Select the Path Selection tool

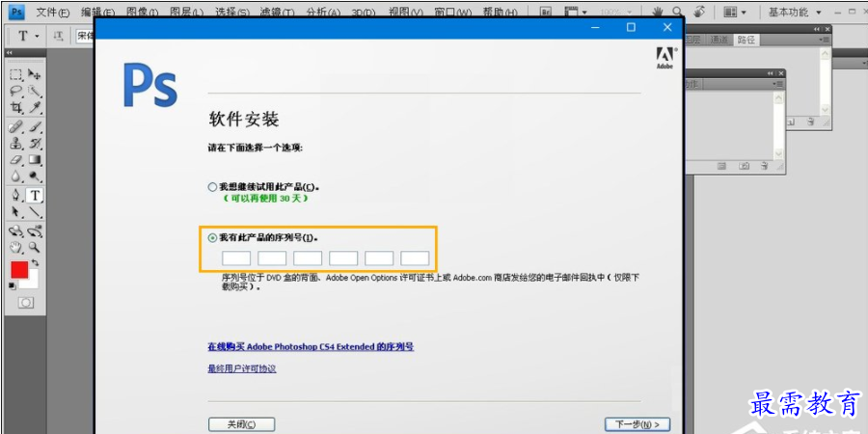(16, 211)
